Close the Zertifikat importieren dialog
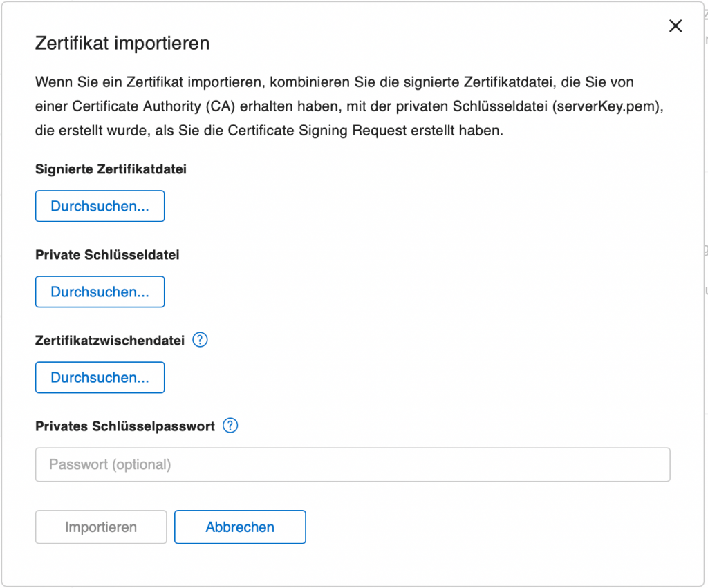Image resolution: width=708 pixels, height=588 pixels. point(675,26)
